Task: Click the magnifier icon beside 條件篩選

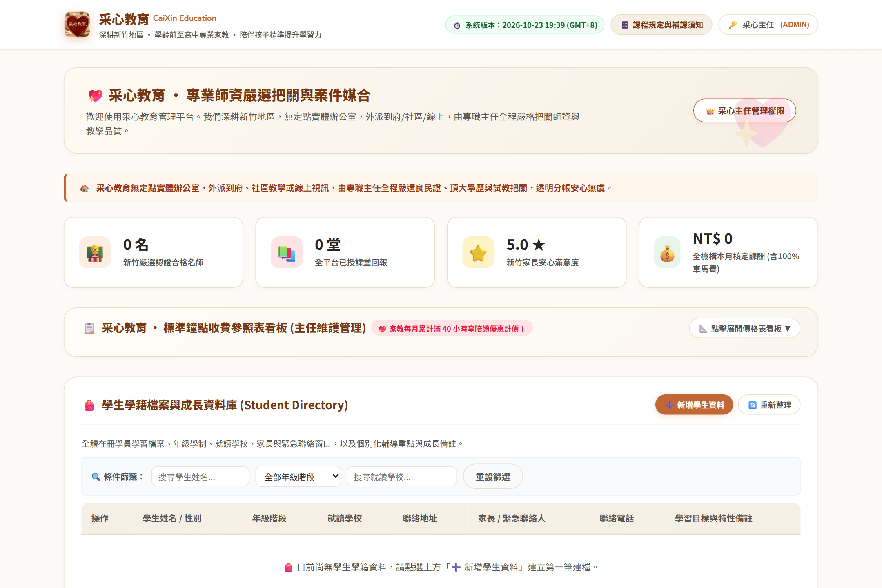Action: 96,477
